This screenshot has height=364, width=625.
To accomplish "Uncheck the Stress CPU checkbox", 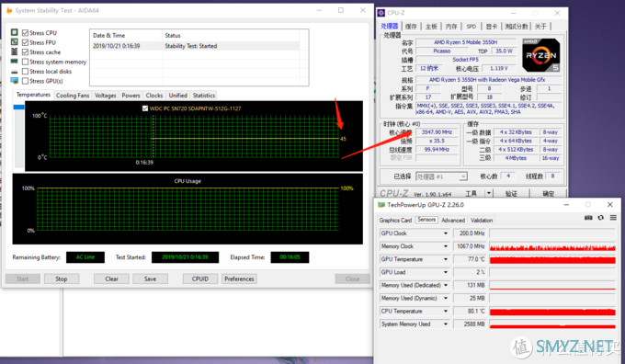I will (x=25, y=33).
